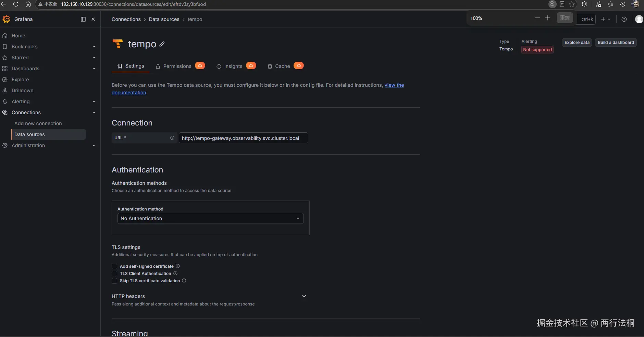
Task: Click the ctrl+k search box
Action: (x=587, y=19)
